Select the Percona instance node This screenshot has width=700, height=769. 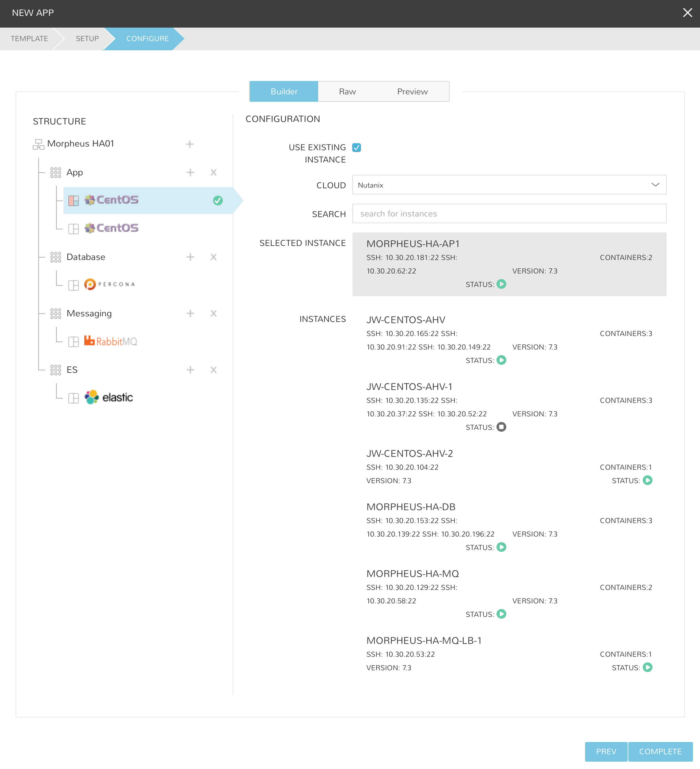(109, 285)
